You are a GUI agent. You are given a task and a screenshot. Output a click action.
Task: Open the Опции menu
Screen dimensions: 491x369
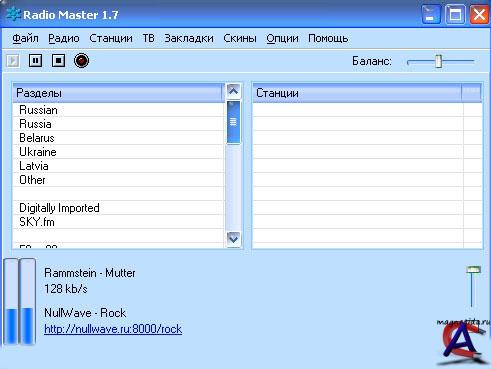[x=282, y=38]
